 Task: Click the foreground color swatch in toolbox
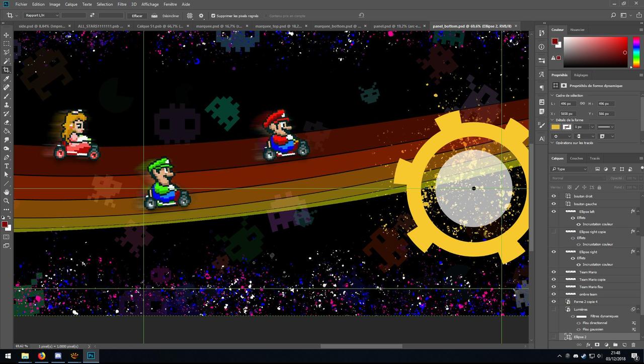tap(5, 224)
